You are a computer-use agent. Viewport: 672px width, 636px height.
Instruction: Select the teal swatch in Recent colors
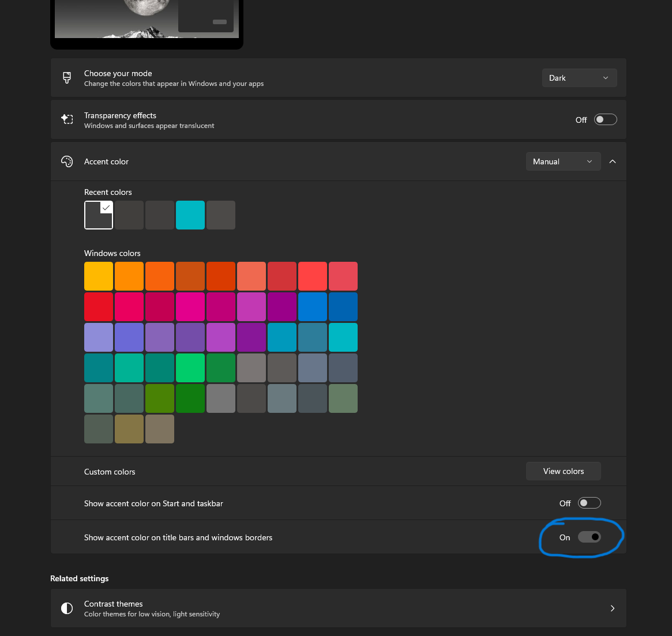click(190, 215)
